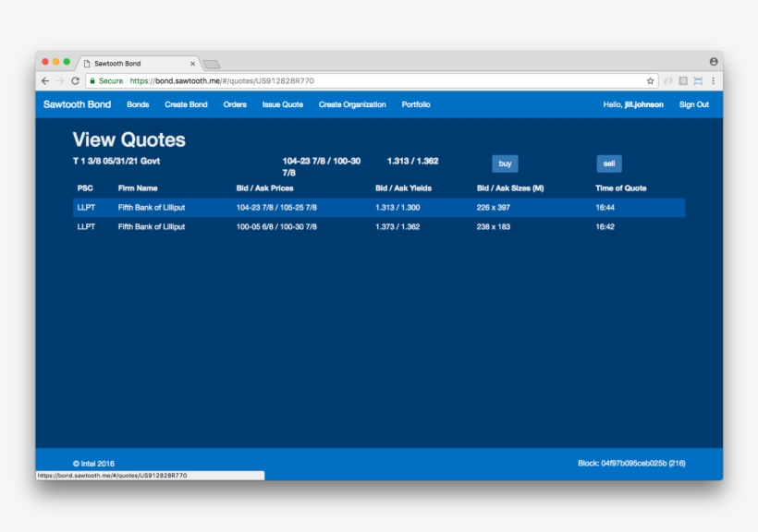Click the Sawtooth Bond brand link
758x532 pixels.
point(77,104)
